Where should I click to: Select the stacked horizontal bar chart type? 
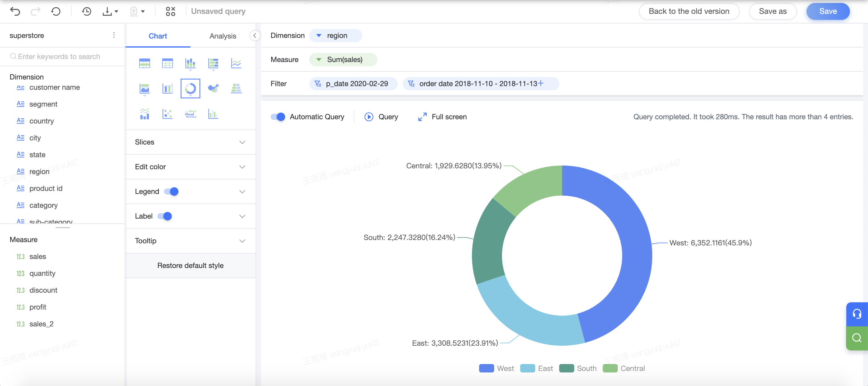click(x=213, y=63)
